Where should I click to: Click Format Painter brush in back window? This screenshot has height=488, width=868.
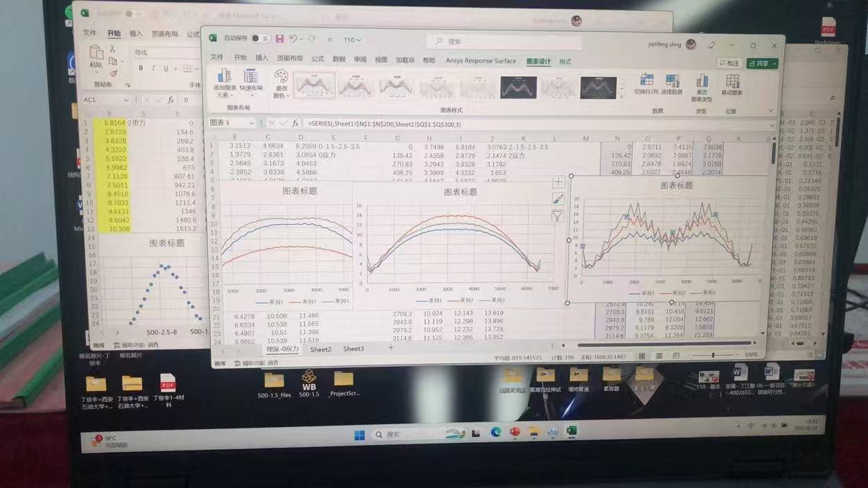point(113,73)
